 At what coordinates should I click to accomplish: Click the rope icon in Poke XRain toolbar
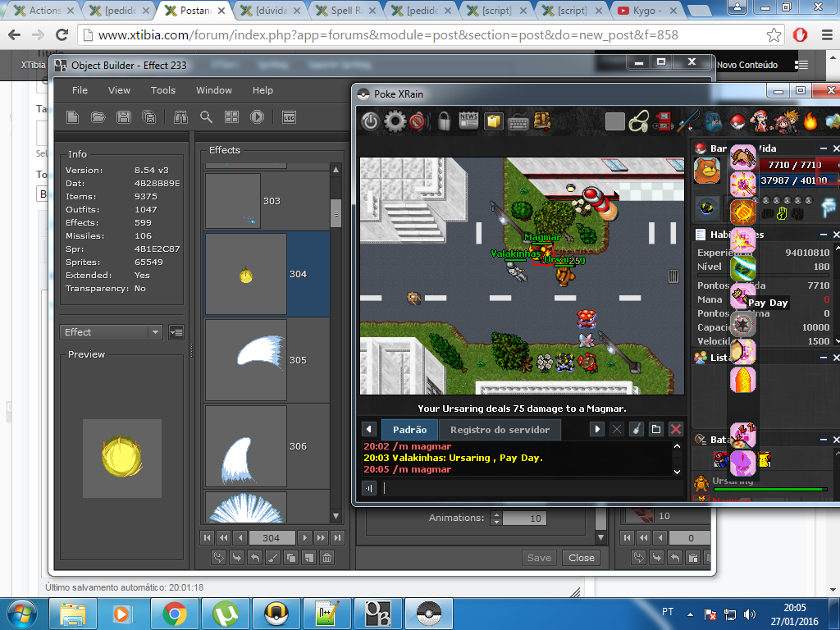click(638, 121)
